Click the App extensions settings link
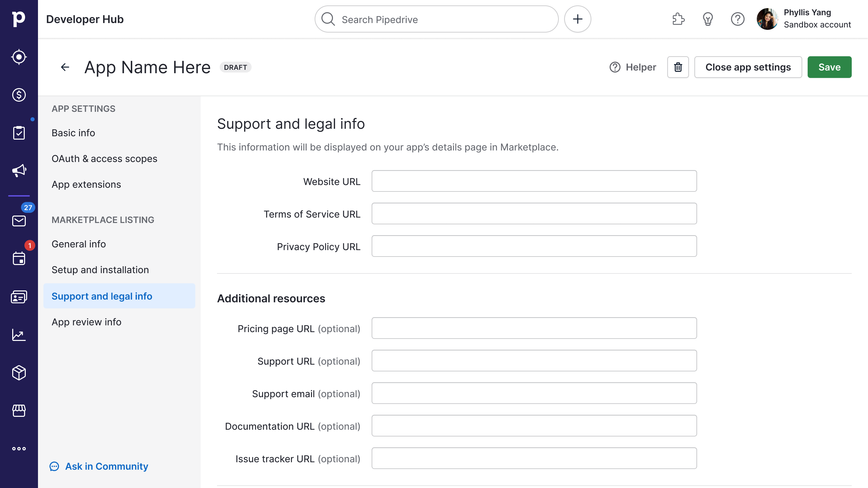The height and width of the screenshot is (488, 868). pyautogui.click(x=86, y=184)
